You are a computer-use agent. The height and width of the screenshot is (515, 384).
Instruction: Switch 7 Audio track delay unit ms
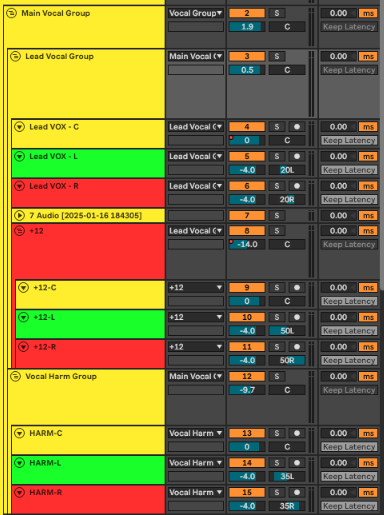pos(368,216)
